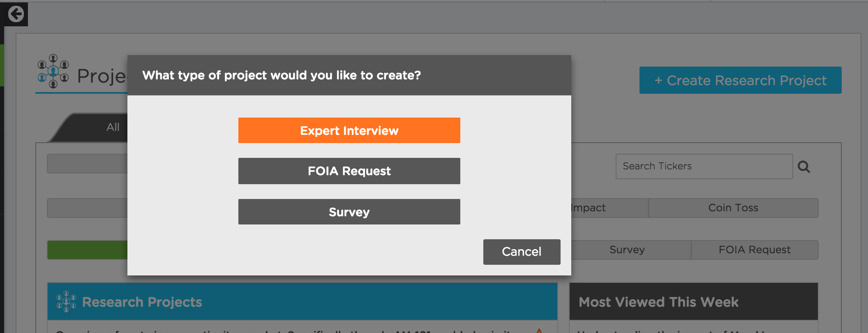
Task: Click the Research Projects panel header icon
Action: click(66, 302)
